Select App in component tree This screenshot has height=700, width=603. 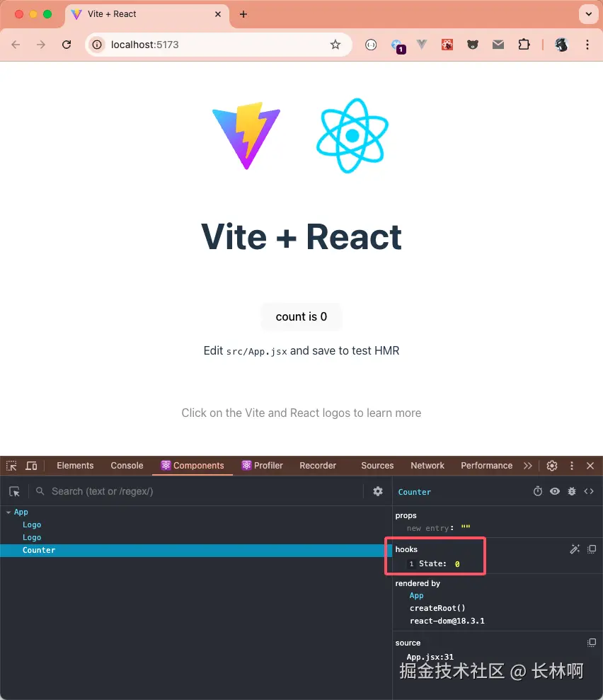coord(21,512)
